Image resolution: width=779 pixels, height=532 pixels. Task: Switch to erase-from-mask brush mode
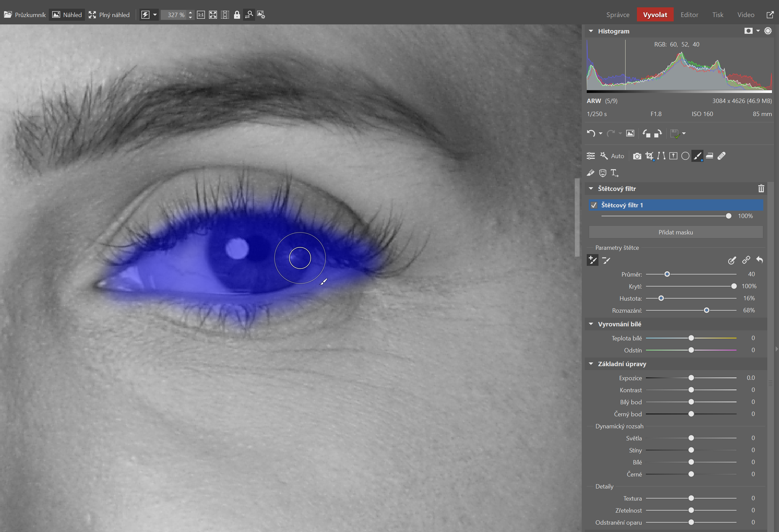point(606,260)
